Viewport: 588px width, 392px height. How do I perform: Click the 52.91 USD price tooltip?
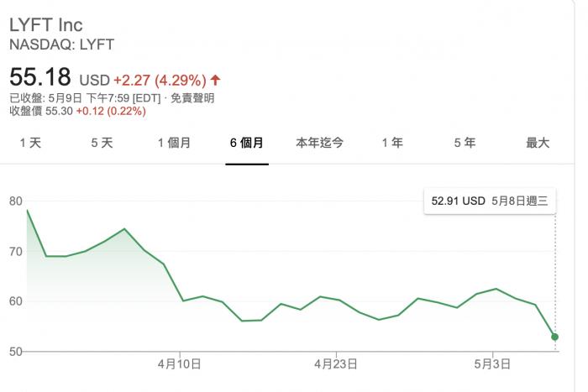point(489,201)
